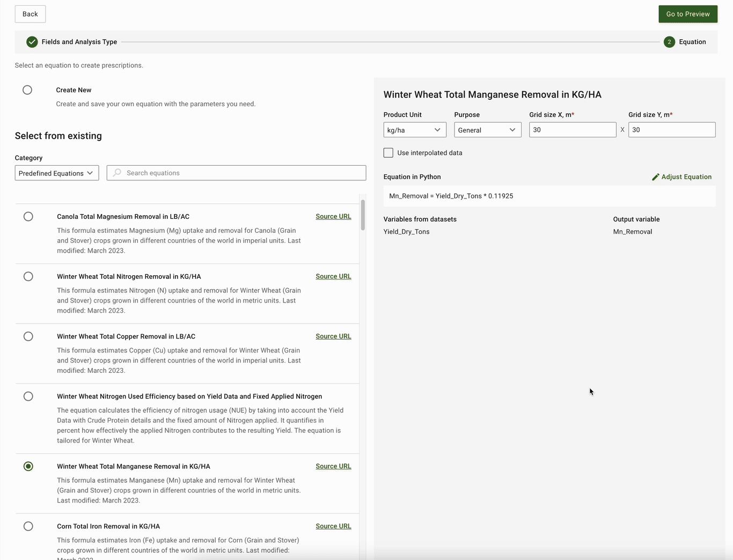Select Winter Wheat Nitrogen Used Efficiency radio
733x560 pixels.
pyautogui.click(x=28, y=396)
